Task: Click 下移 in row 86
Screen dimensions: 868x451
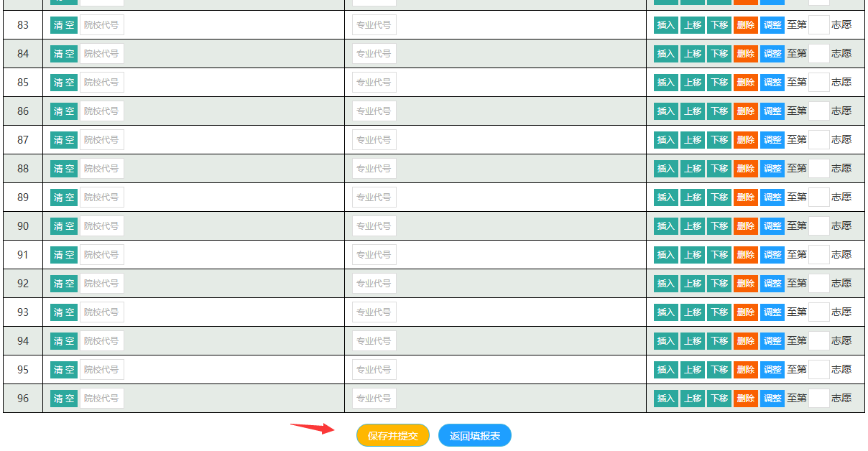Action: pyautogui.click(x=719, y=111)
